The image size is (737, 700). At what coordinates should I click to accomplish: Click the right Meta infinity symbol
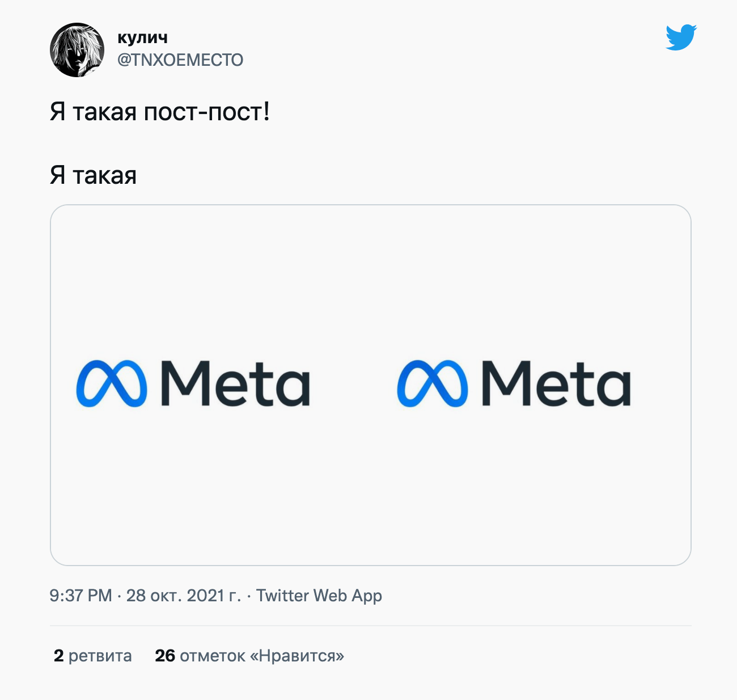click(433, 384)
